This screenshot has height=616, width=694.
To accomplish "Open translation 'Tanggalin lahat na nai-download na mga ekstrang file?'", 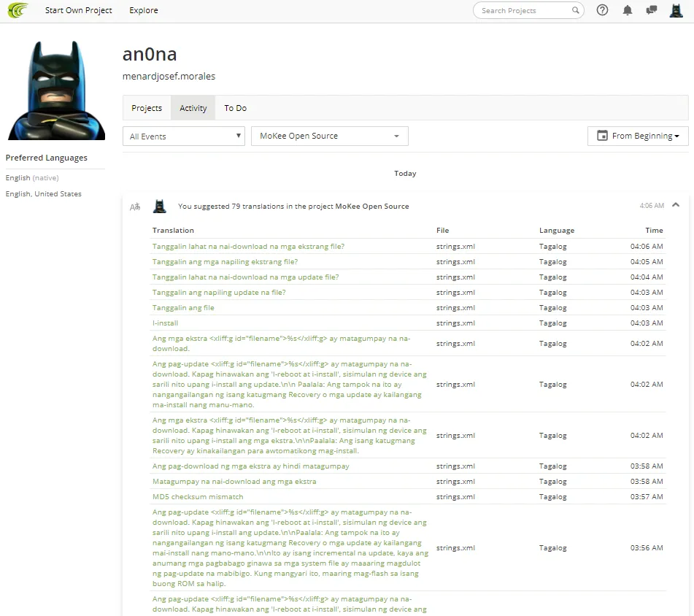I will (248, 247).
